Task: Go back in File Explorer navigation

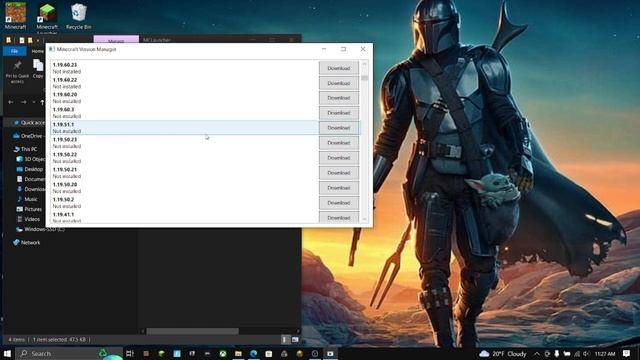Action: pyautogui.click(x=11, y=102)
